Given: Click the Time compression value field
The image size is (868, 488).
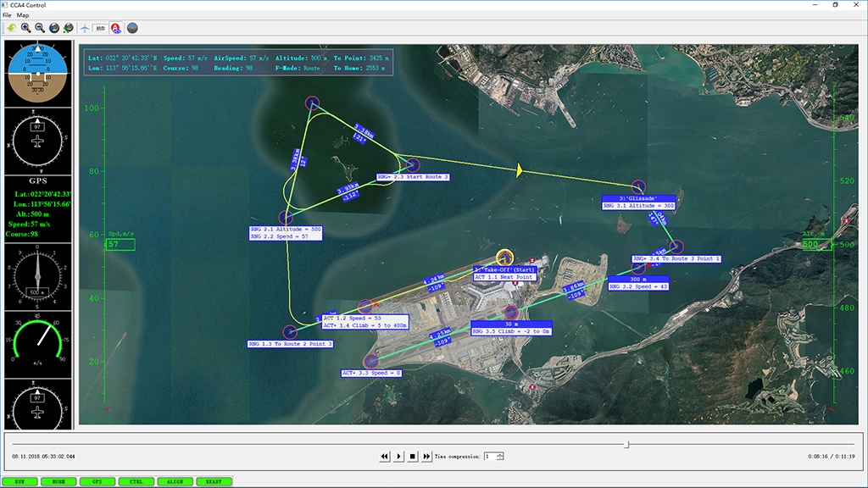Looking at the screenshot, I should point(489,457).
